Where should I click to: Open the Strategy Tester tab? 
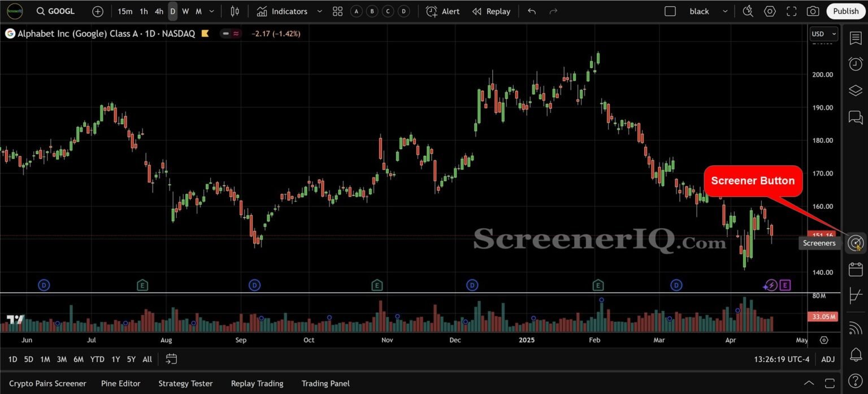point(185,383)
